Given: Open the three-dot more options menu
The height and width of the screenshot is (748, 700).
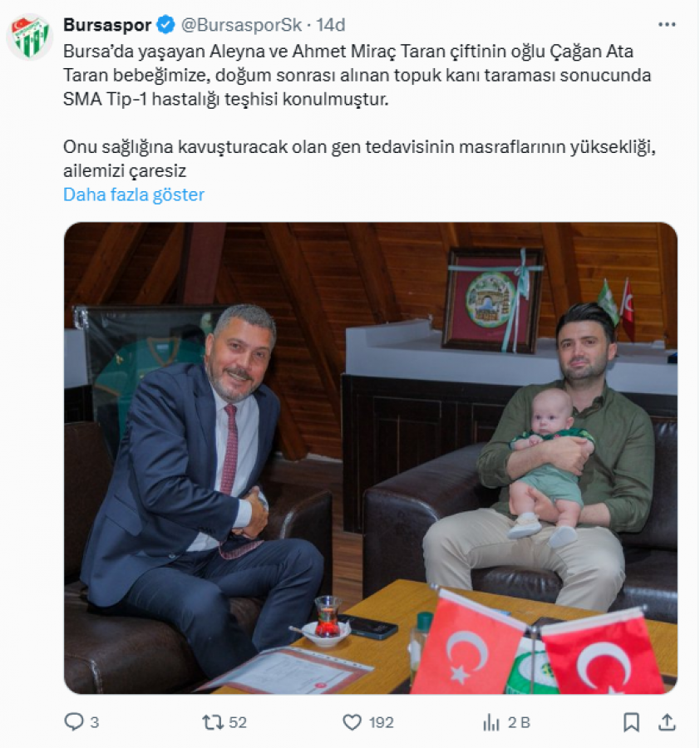Looking at the screenshot, I should [x=667, y=25].
